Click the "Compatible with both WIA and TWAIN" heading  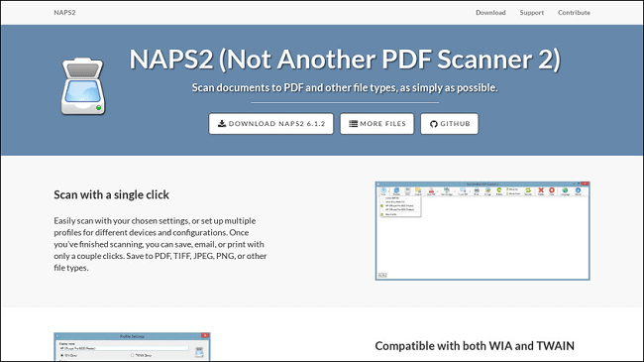(475, 346)
